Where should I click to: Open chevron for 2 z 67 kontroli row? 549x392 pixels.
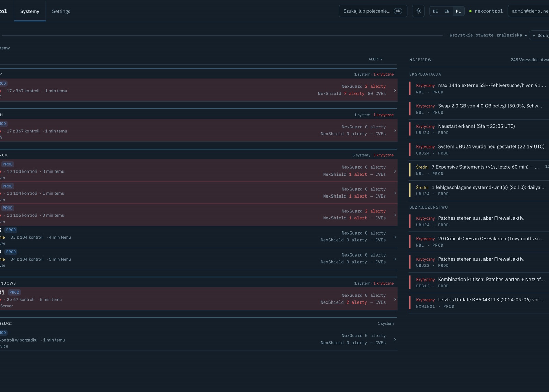395,299
